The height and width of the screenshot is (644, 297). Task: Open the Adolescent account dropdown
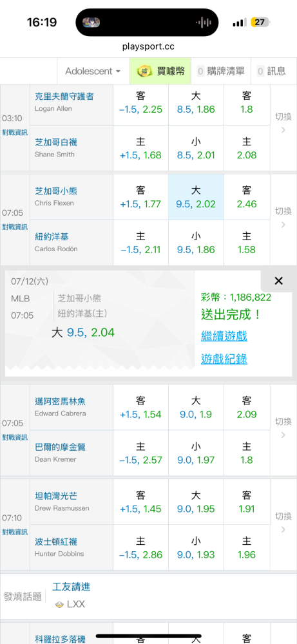tap(93, 71)
